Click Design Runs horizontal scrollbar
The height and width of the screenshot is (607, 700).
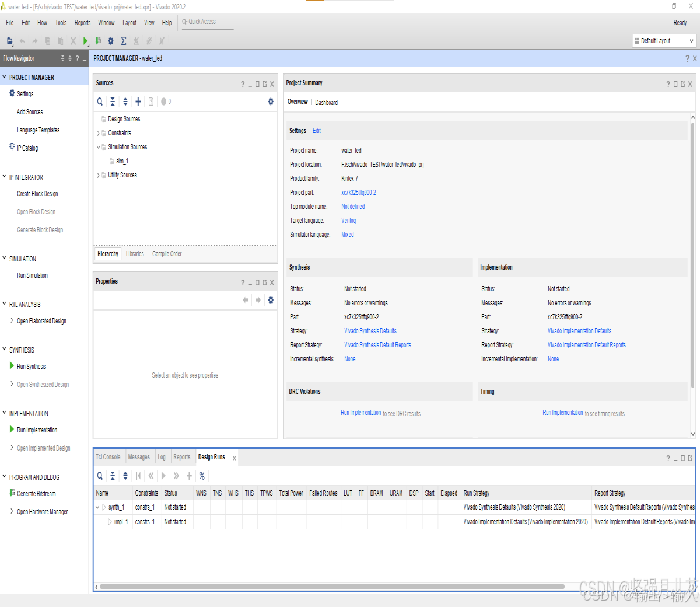[332, 587]
